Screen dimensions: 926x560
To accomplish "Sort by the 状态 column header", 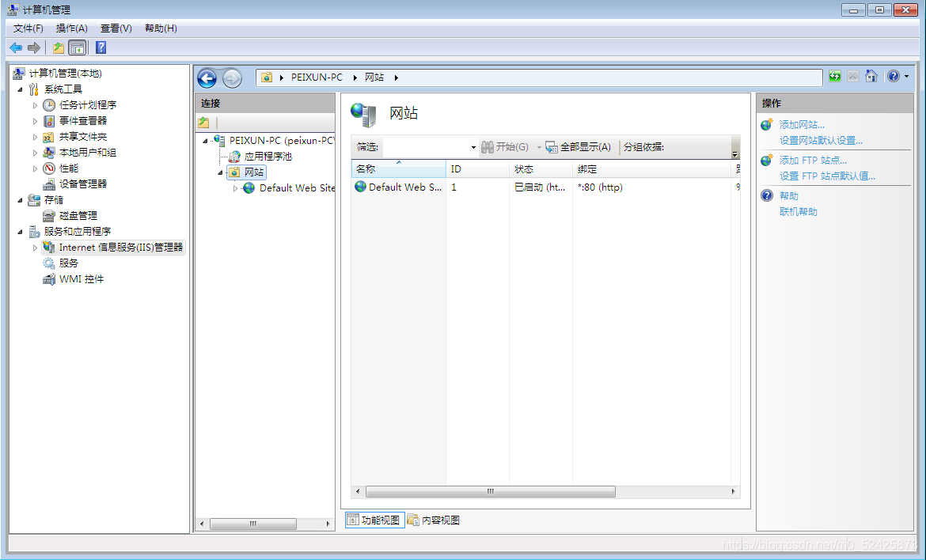I will pyautogui.click(x=541, y=168).
